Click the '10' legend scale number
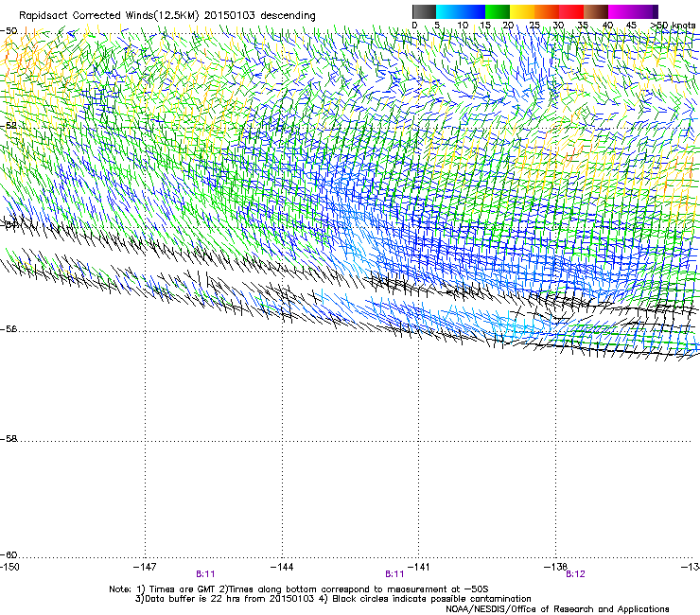The image size is (700, 615). tap(463, 26)
